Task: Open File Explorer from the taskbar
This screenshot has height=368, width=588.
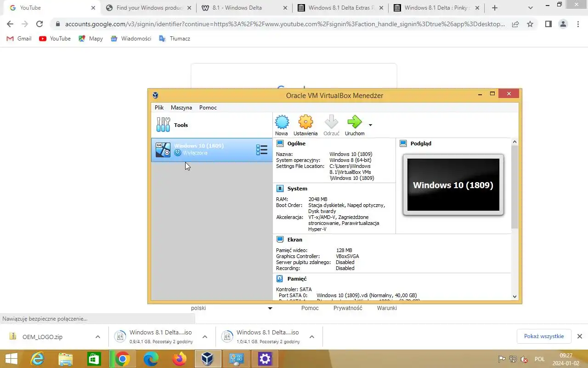Action: pos(66,359)
